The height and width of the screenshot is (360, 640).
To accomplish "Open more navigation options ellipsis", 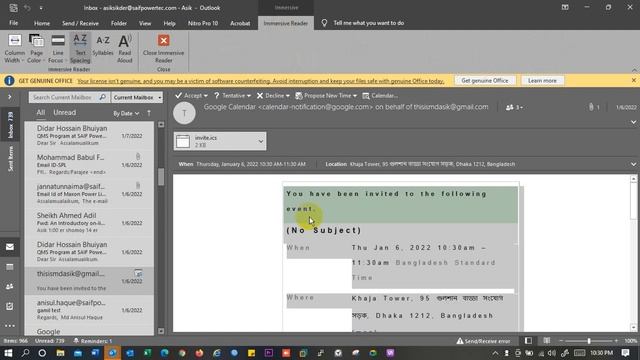I will point(10,326).
